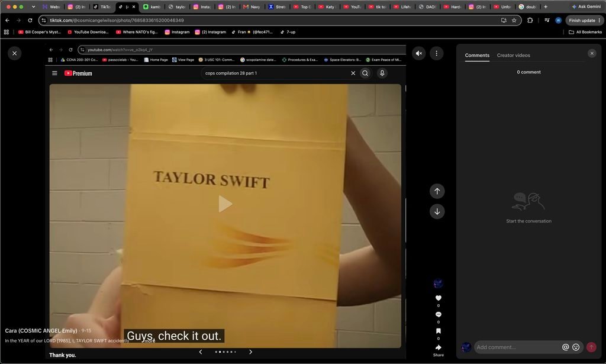Screen dimensions: 606x364
Task: Toggle the mute speaker icon
Action: (419, 53)
